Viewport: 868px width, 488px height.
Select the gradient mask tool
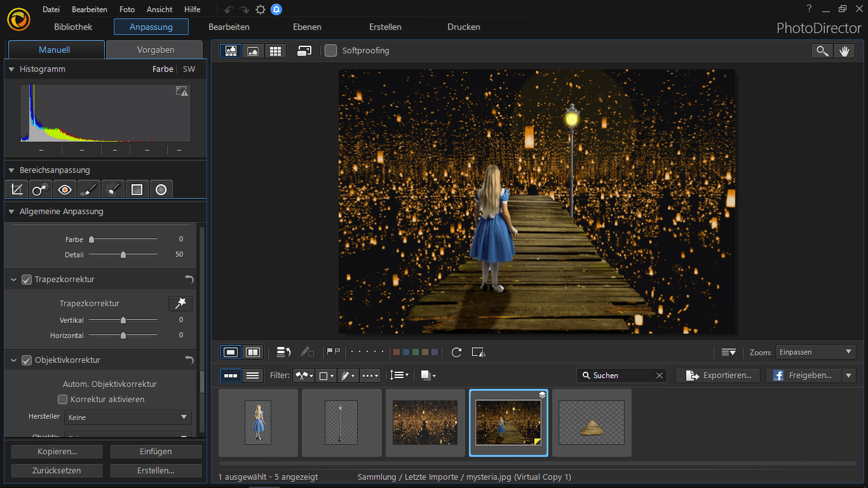pyautogui.click(x=137, y=189)
